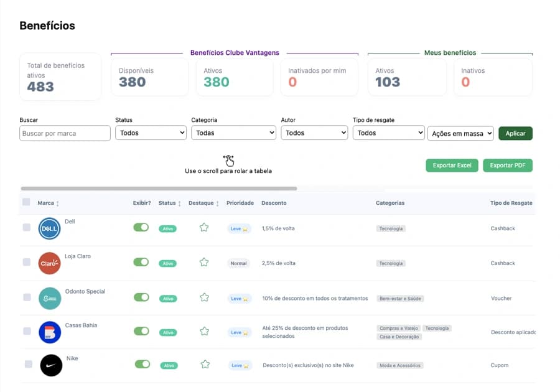The image size is (560, 392).
Task: Export table via Exportar Excel
Action: [x=452, y=166]
